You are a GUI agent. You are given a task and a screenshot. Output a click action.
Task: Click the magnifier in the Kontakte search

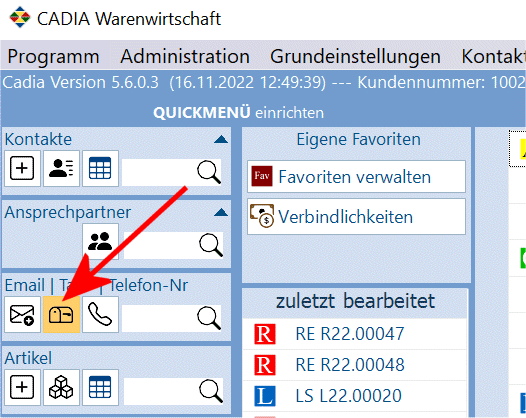[x=209, y=172]
